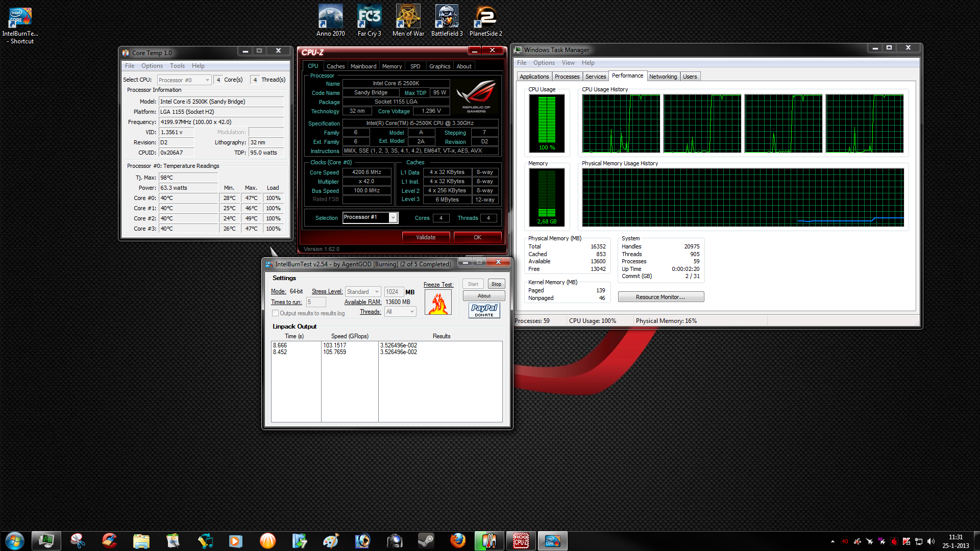Switch to CPU-Z Caches tab
Viewport: 980px width, 551px height.
(335, 66)
